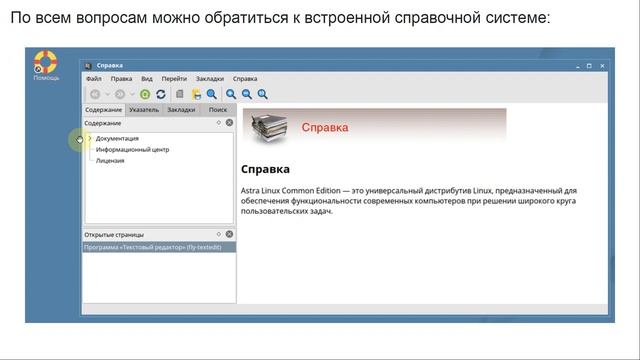Switch to the Содержание tab

[x=104, y=109]
